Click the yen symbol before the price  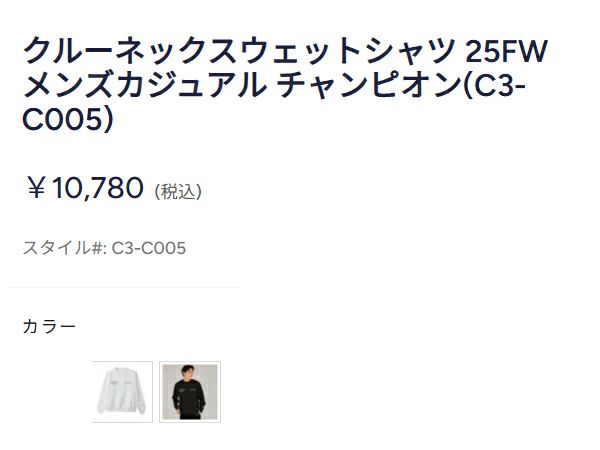tap(36, 188)
